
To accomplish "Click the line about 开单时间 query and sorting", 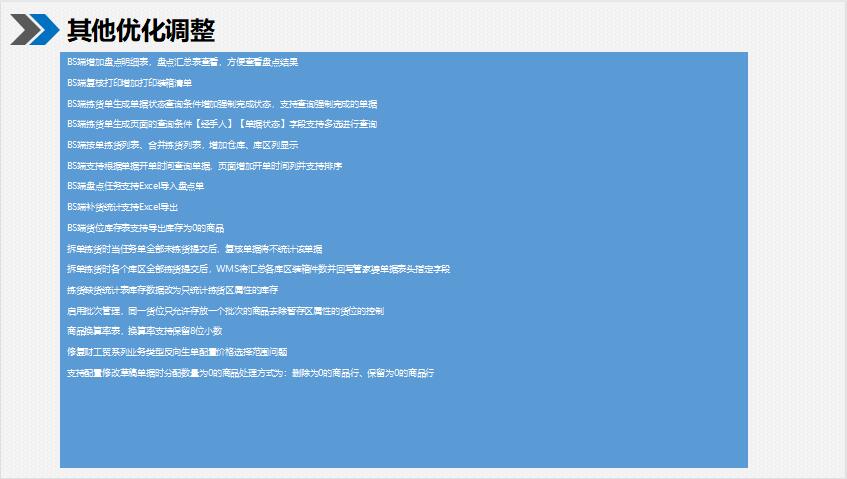I will 205,166.
